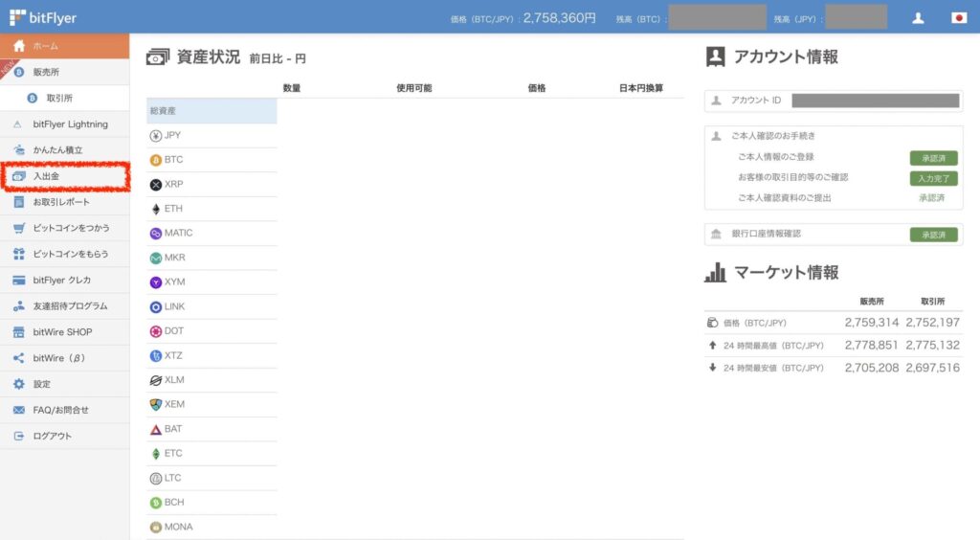Select the XEM asset row
980x540 pixels.
(212, 404)
